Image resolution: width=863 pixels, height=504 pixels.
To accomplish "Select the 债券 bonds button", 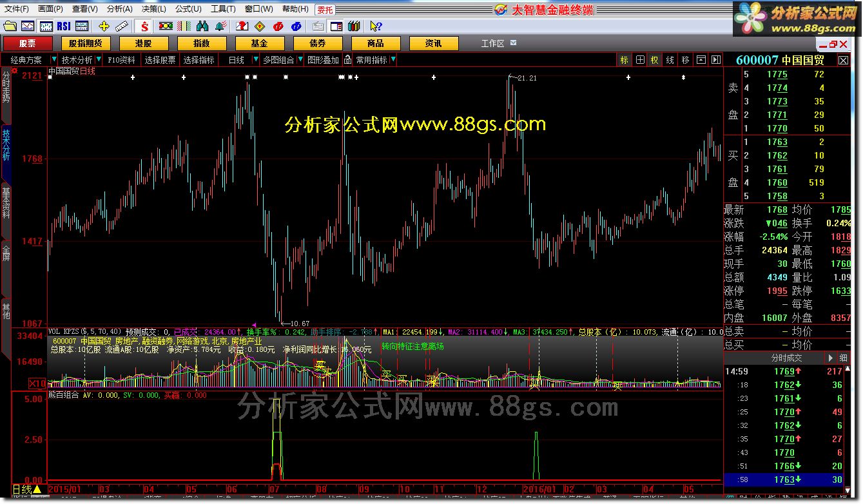I will tap(318, 43).
